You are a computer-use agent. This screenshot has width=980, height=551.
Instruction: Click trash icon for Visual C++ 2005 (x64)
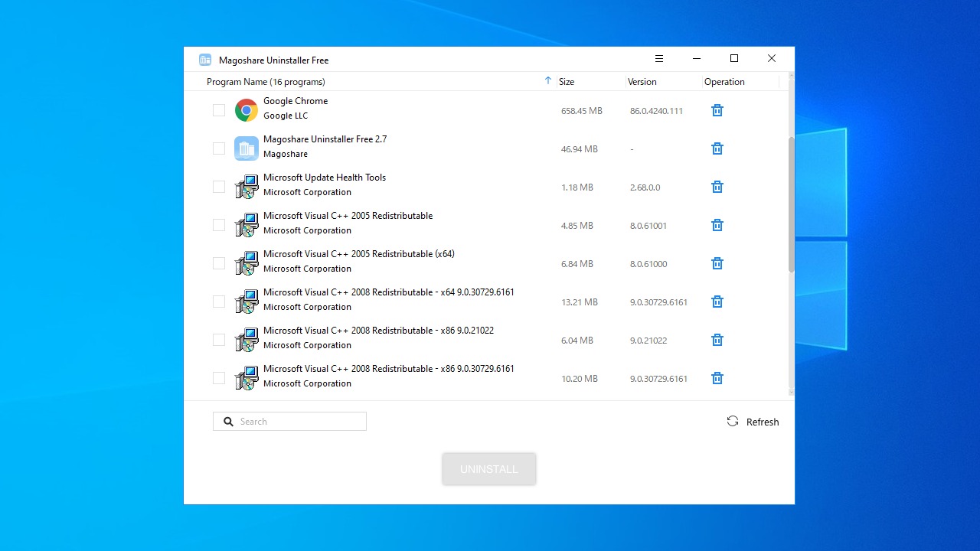coord(717,264)
